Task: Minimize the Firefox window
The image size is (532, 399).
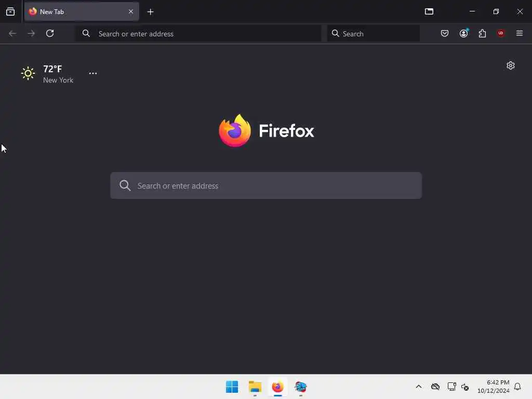Action: [x=472, y=11]
